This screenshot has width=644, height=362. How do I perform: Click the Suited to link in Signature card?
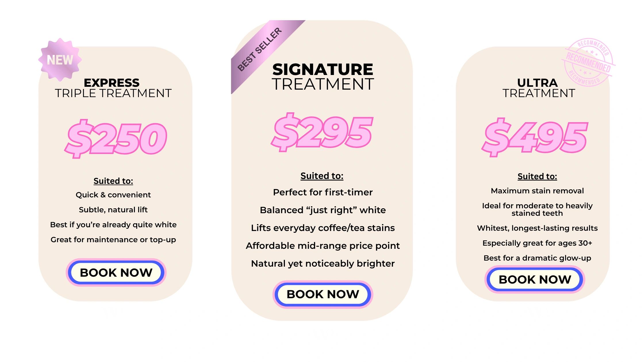click(x=322, y=176)
